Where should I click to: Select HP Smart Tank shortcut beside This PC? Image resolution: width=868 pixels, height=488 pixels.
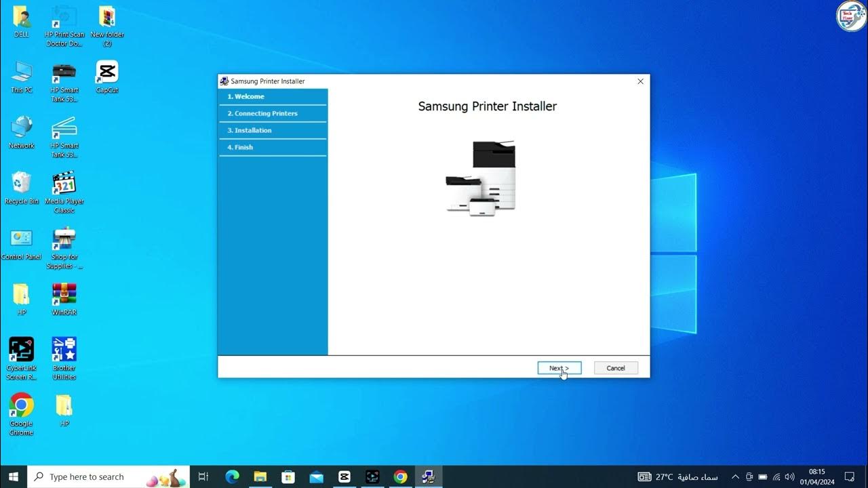(x=64, y=82)
